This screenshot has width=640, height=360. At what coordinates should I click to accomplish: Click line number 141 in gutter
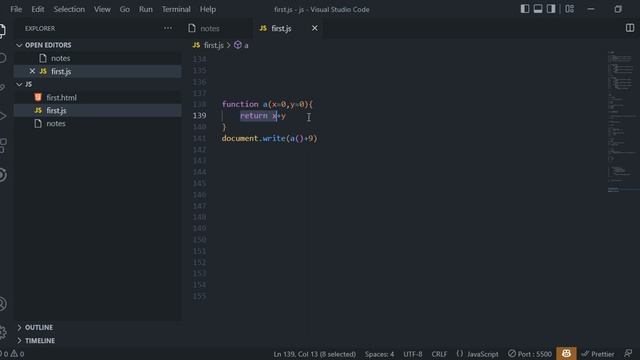click(200, 138)
